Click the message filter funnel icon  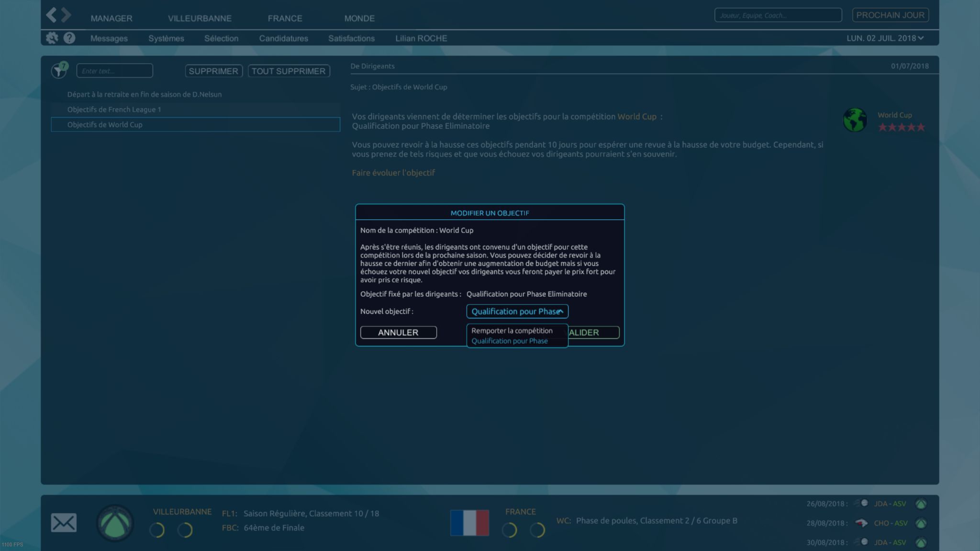[x=59, y=70]
